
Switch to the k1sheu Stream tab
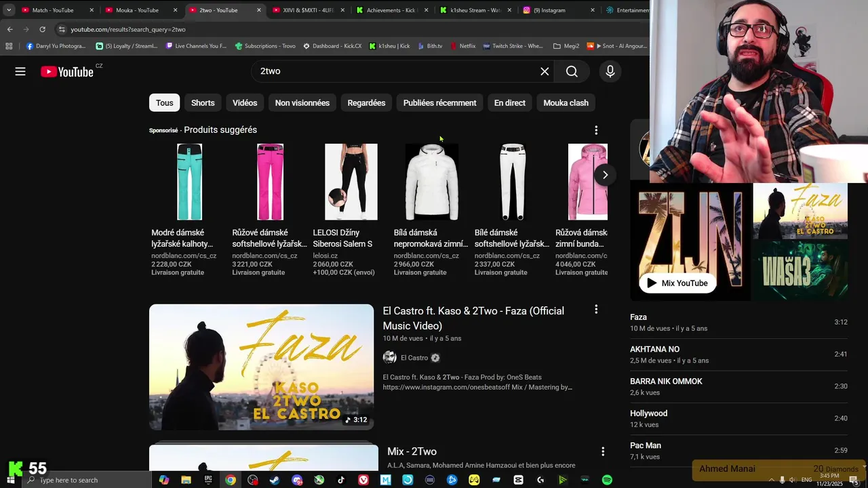click(475, 10)
